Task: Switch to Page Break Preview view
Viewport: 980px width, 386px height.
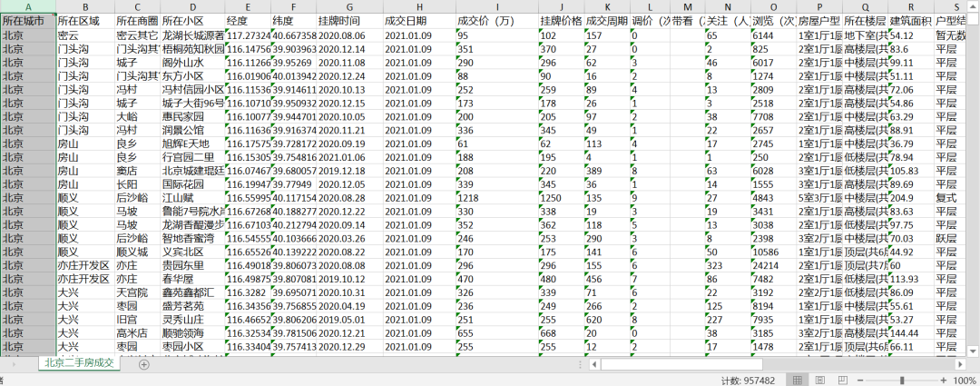Action: pyautogui.click(x=842, y=380)
